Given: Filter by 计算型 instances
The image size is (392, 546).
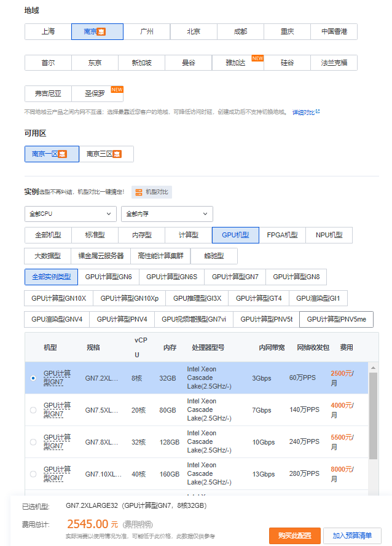Looking at the screenshot, I should click(189, 235).
